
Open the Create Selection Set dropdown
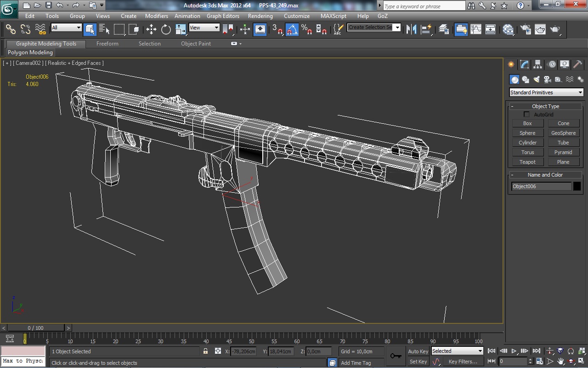(397, 27)
